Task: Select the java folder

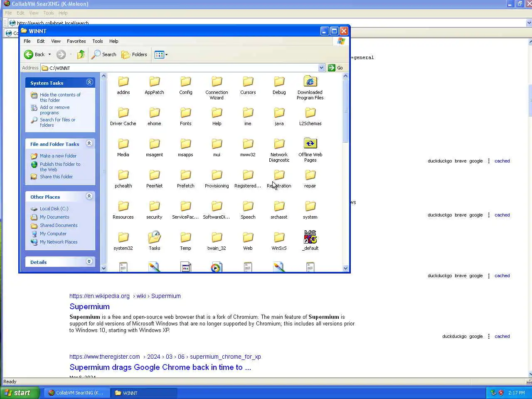Action: click(279, 116)
